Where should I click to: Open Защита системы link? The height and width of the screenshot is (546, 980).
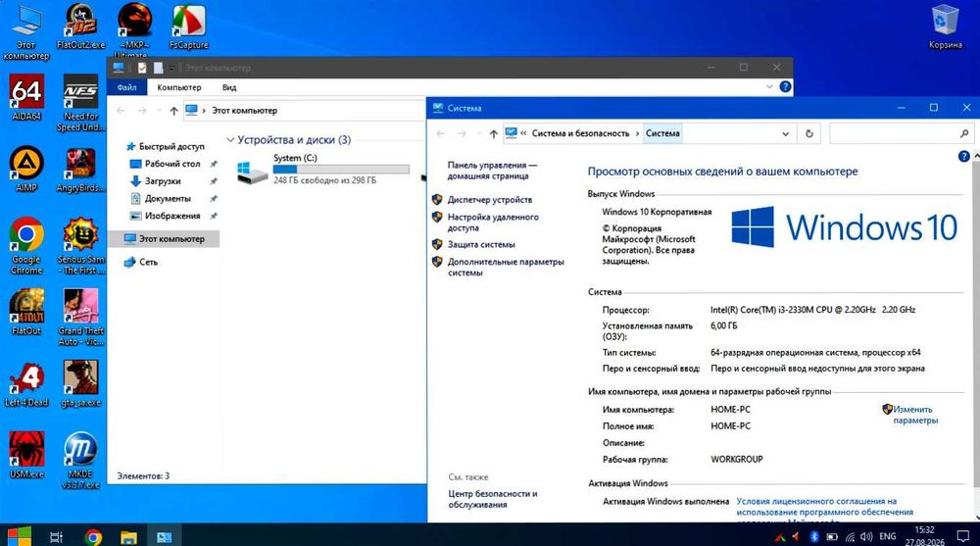tap(480, 244)
